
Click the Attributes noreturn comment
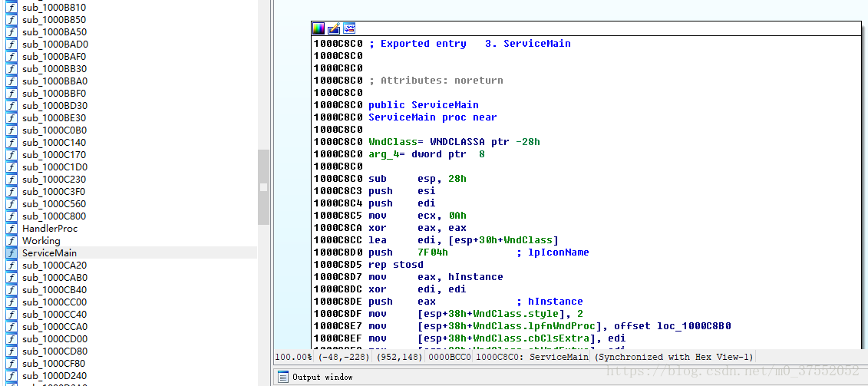point(436,81)
